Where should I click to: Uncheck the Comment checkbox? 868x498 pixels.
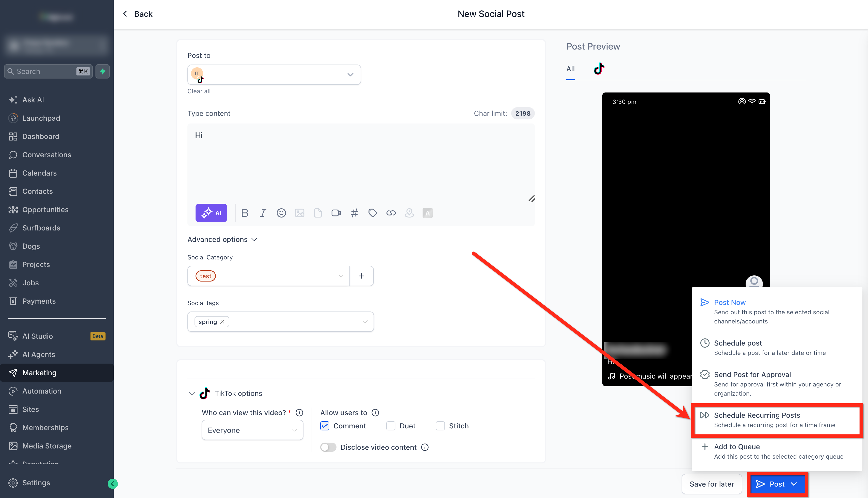(x=325, y=426)
